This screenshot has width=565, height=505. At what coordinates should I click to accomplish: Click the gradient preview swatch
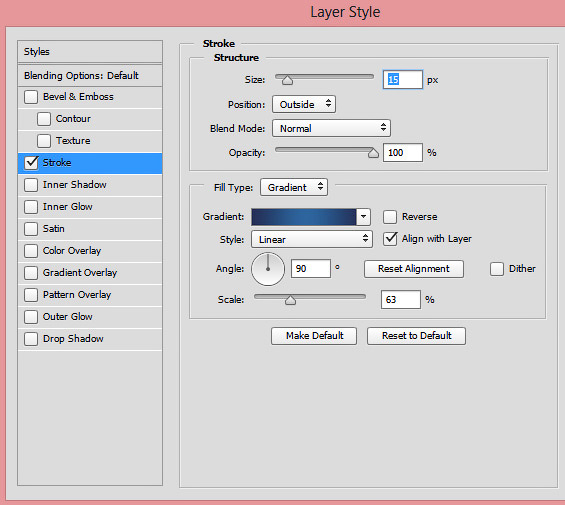point(304,217)
